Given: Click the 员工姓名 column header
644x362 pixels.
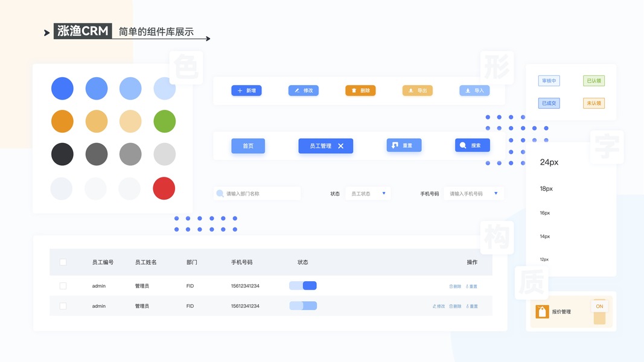Looking at the screenshot, I should coord(146,262).
